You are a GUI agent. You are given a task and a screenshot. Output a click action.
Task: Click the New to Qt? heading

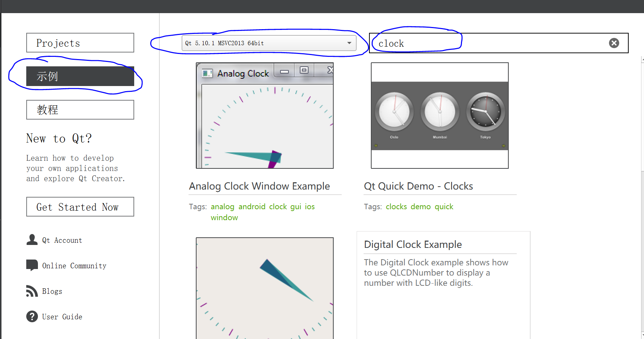coord(59,139)
